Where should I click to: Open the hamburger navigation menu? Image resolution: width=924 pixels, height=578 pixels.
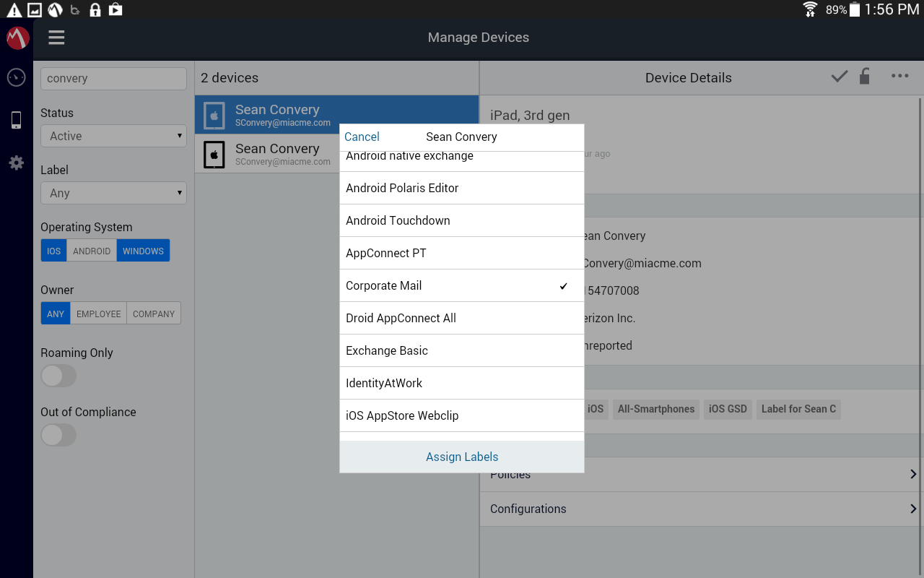tap(56, 38)
